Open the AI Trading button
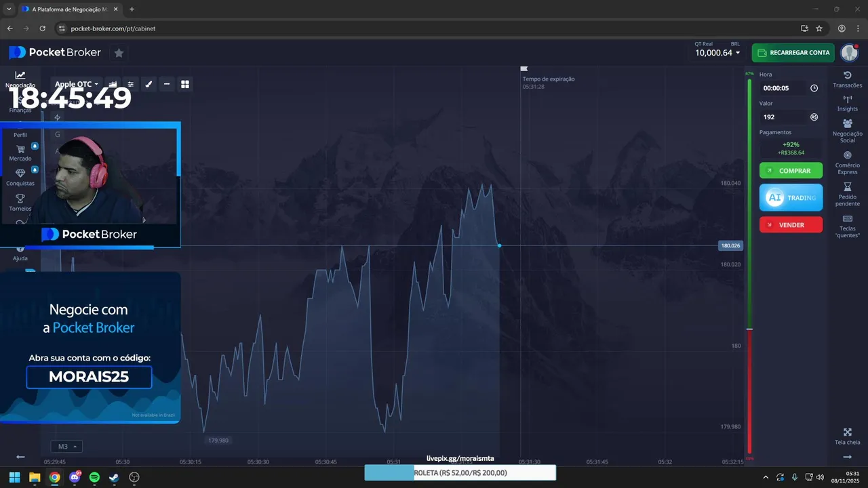868x488 pixels. (x=791, y=197)
